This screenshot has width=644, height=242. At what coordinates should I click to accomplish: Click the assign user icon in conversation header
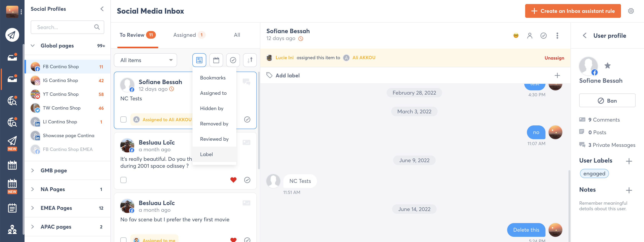tap(530, 36)
